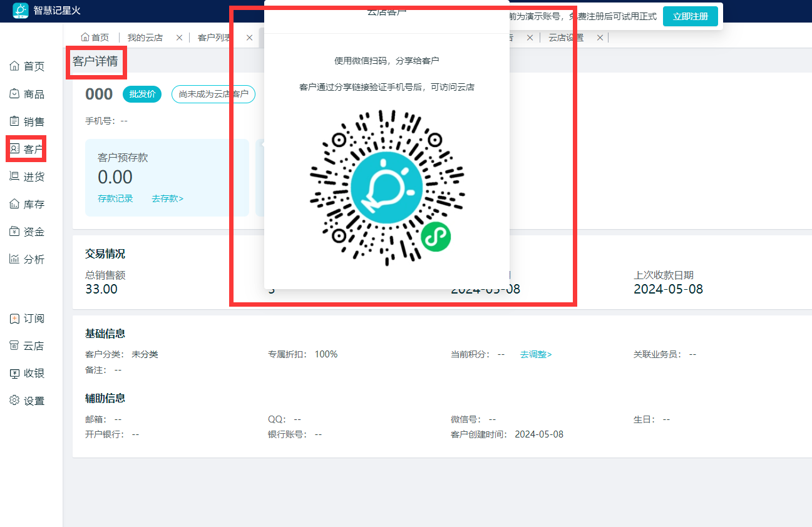
Task: Open the 库存 sidebar section
Action: click(28, 204)
